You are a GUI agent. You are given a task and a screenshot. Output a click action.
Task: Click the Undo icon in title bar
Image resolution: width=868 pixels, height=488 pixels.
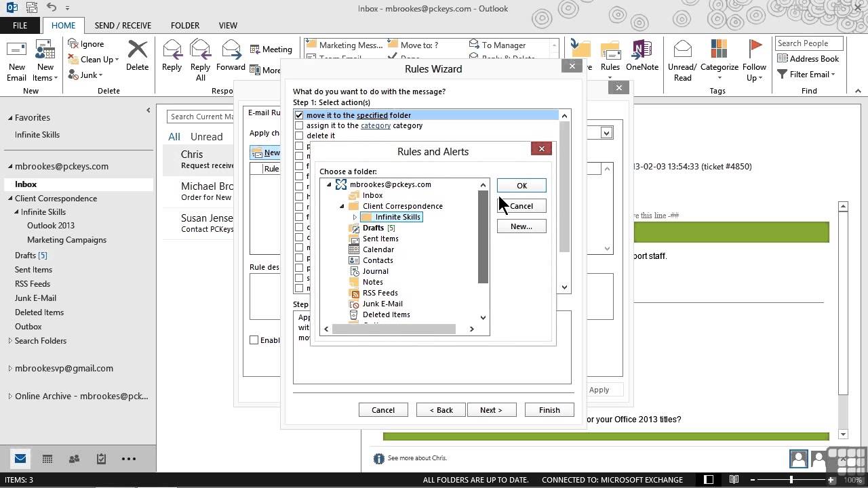(53, 7)
